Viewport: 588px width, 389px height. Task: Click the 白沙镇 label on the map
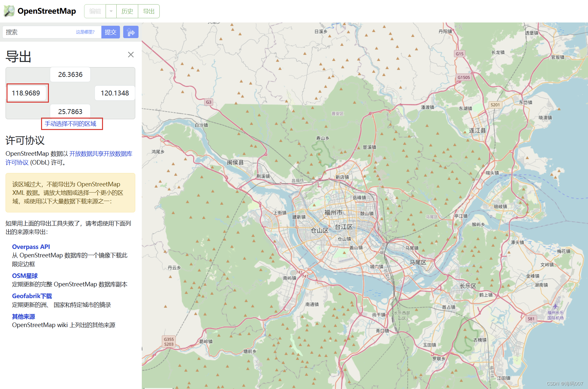pyautogui.click(x=201, y=125)
